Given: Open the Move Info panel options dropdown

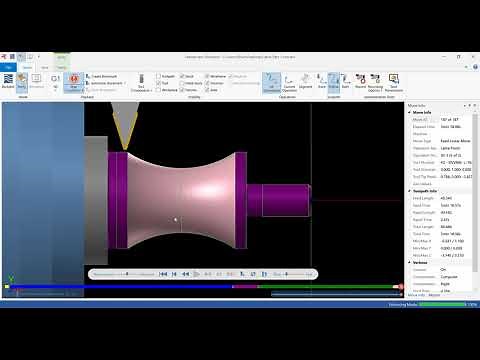Looking at the screenshot, I should pyautogui.click(x=465, y=105).
